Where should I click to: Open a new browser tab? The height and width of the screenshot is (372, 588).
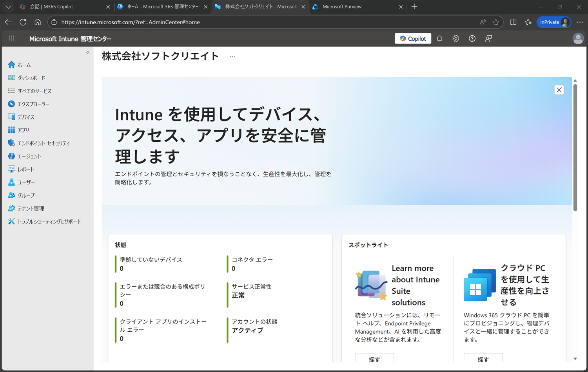[414, 7]
